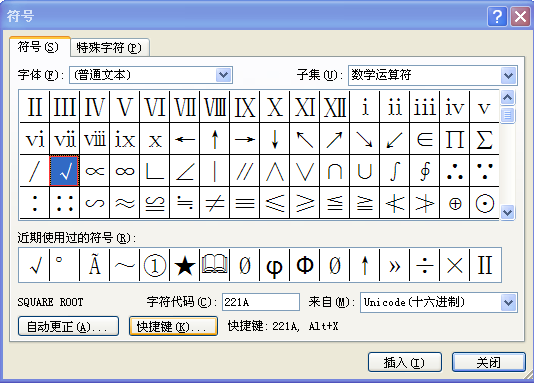This screenshot has width=534, height=383.
Task: Click the 字符代码 character code field
Action: [x=261, y=302]
